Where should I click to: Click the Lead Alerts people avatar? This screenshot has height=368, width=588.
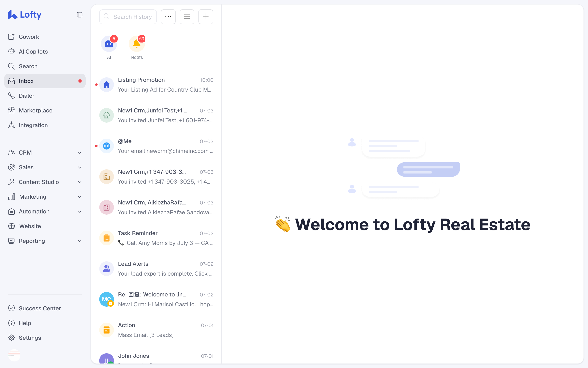tap(106, 269)
